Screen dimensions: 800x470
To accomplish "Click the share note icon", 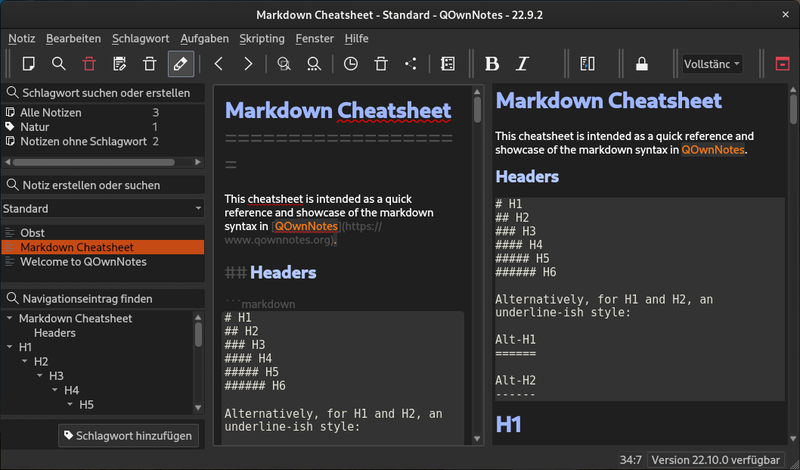I will pyautogui.click(x=411, y=64).
